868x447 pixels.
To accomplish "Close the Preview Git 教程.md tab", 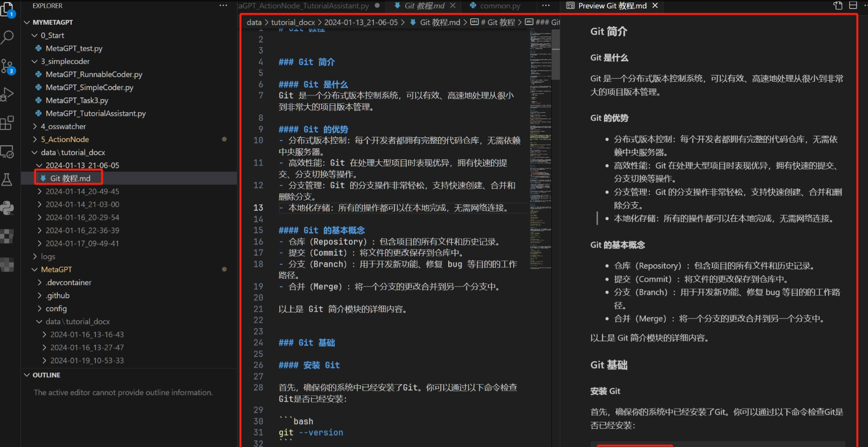I will pyautogui.click(x=655, y=6).
